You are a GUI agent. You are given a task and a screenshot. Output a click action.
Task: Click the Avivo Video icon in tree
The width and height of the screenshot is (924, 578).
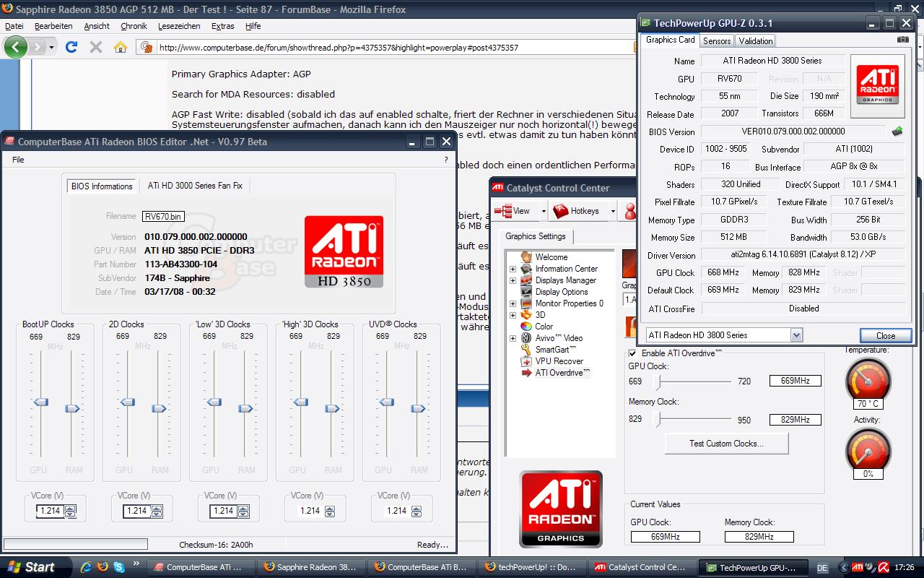(526, 338)
